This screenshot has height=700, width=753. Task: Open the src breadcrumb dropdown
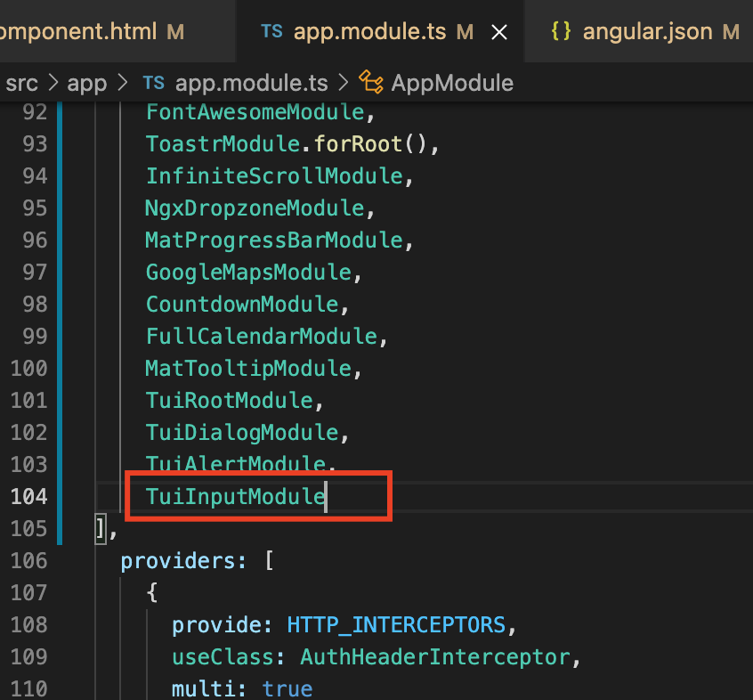[21, 82]
